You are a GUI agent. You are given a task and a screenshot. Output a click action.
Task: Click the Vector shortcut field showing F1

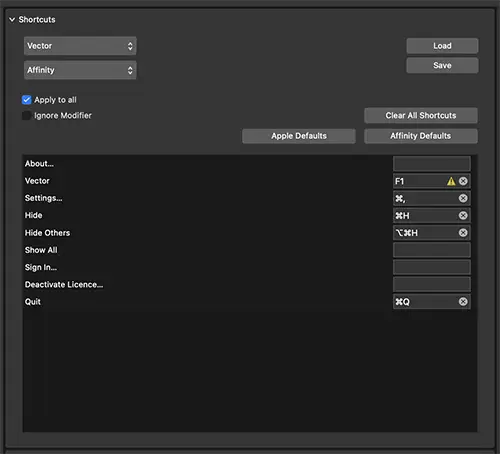tap(432, 181)
